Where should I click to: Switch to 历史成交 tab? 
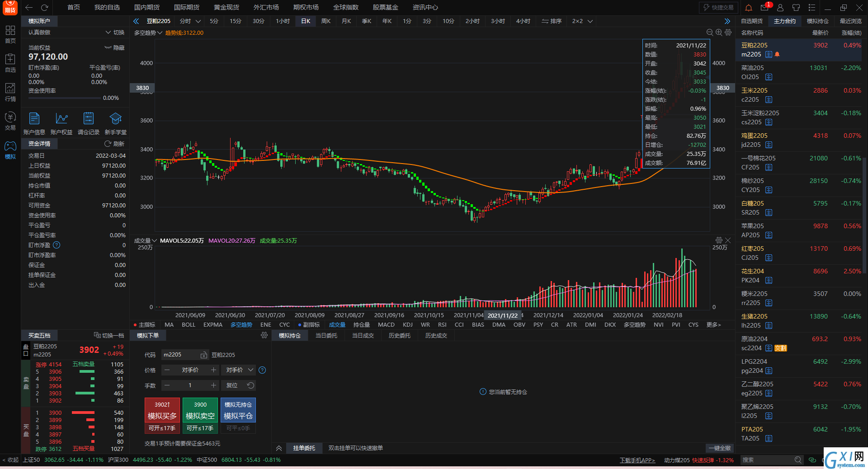(x=436, y=335)
